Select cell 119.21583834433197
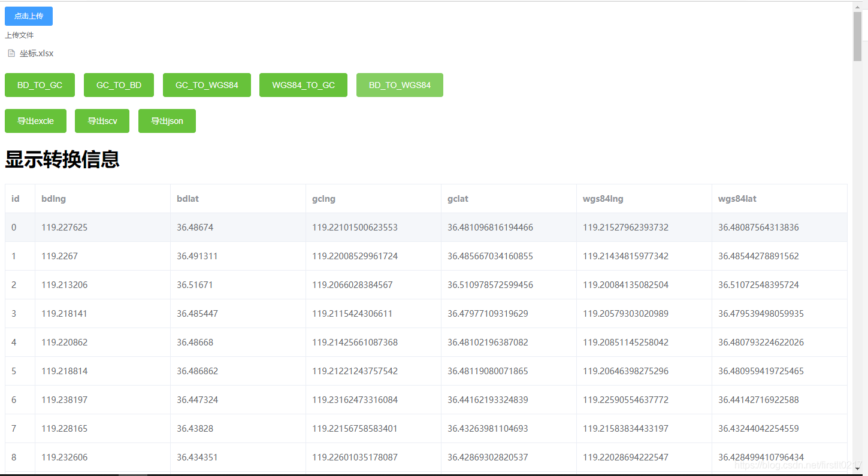Screen dimensions: 868x476 (x=645, y=429)
